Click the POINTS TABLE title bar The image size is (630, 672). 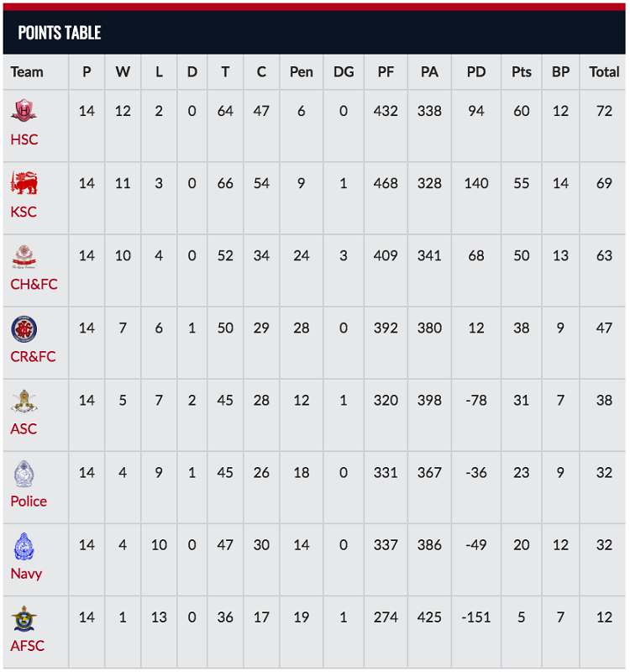[314, 33]
